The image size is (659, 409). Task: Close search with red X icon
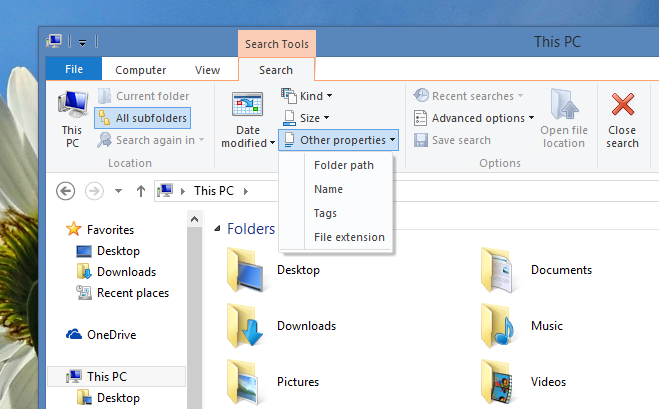pos(622,104)
